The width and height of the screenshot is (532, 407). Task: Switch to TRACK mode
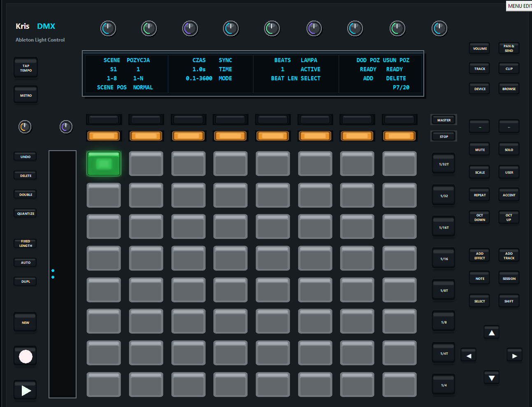pos(479,68)
